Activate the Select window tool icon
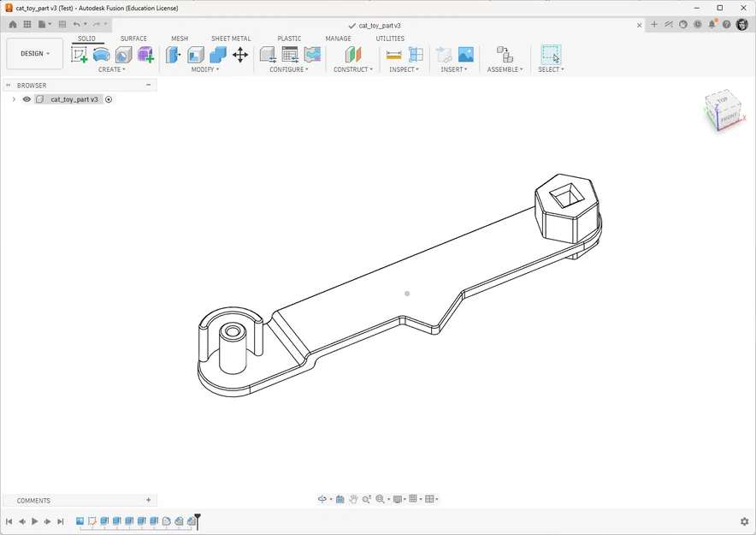 [551, 55]
